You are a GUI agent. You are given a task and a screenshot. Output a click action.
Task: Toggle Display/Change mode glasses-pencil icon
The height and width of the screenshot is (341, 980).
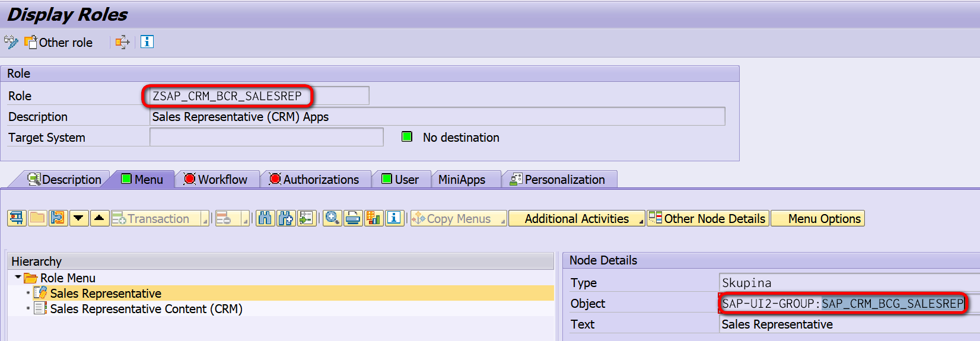pos(11,42)
